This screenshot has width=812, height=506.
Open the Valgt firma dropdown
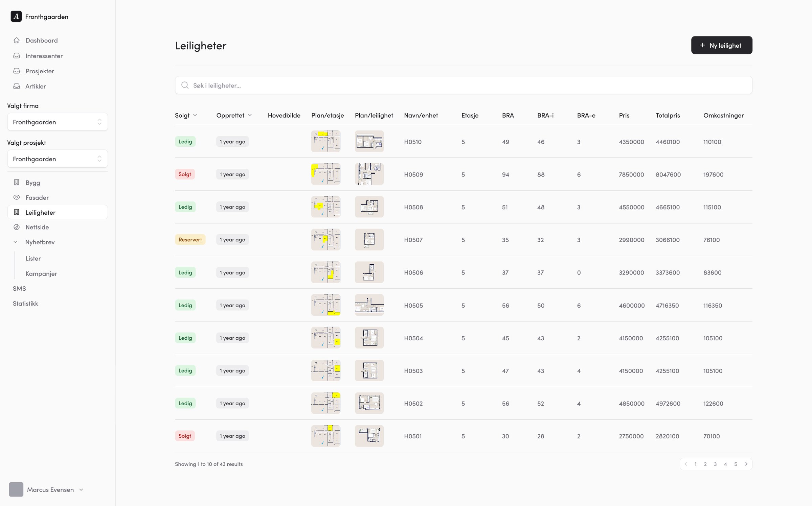pos(58,122)
